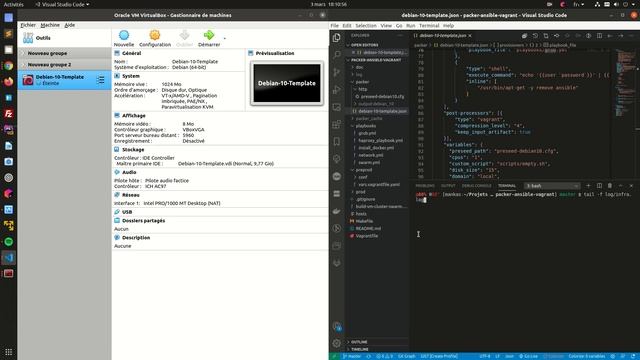This screenshot has width=640, height=360.
Task: Open Aide menu in VirtualBox
Action: click(69, 25)
